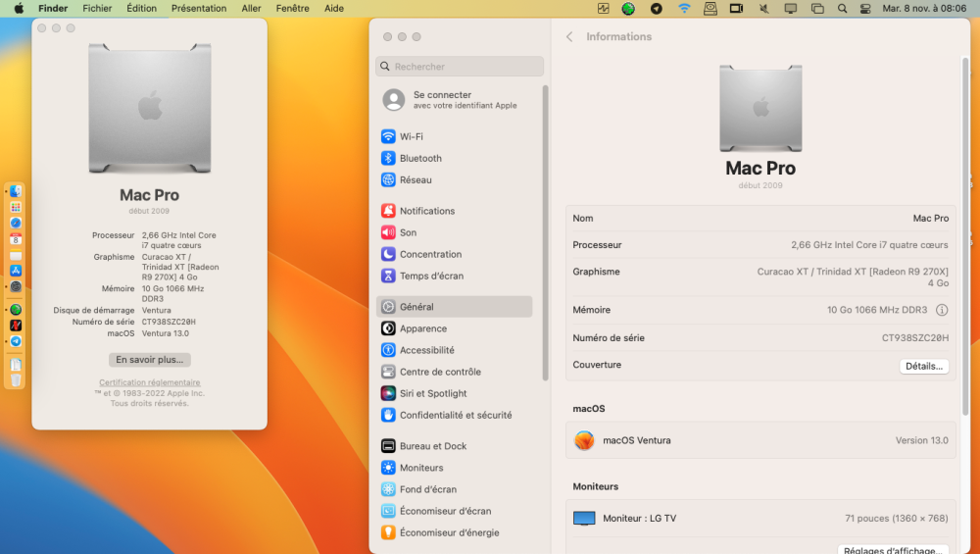
Task: Open Spotlight search in the menu bar
Action: pyautogui.click(x=842, y=8)
